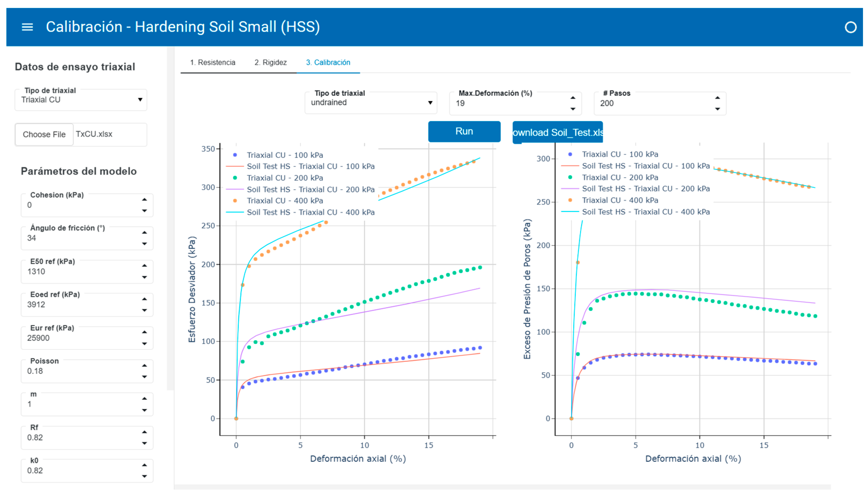Decrease Ángulo de fricción with down arrow
The width and height of the screenshot is (868, 499).
coord(144,244)
